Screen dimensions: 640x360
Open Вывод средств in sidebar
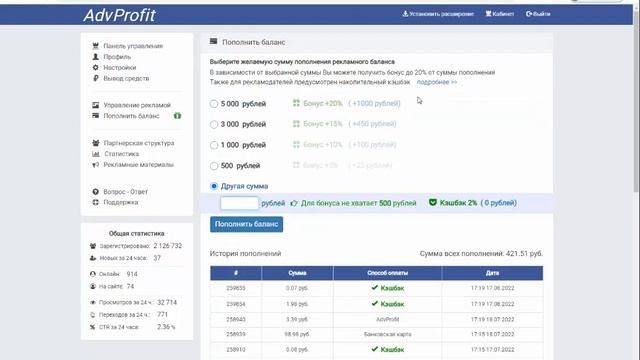(x=126, y=78)
